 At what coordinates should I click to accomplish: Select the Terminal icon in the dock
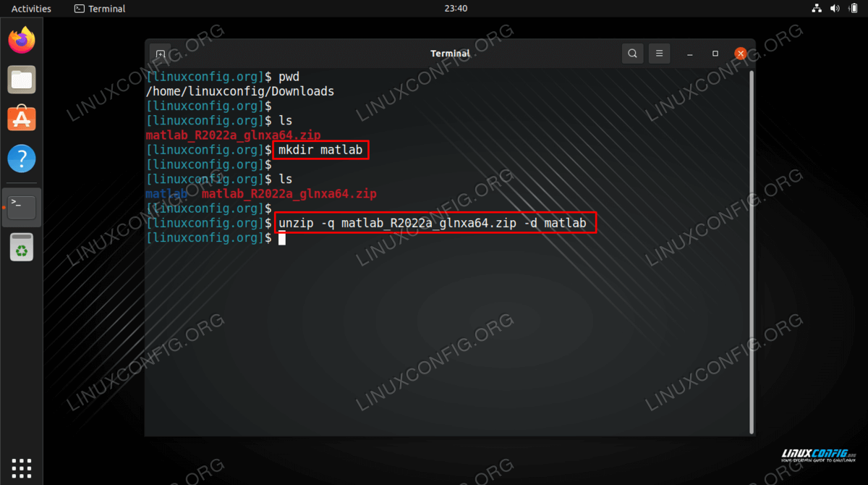point(22,208)
